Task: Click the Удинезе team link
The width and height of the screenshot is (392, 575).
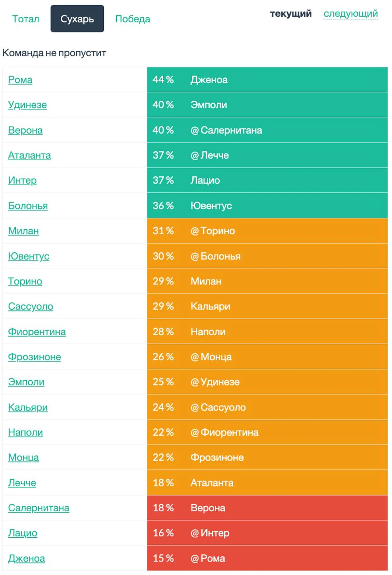Action: [27, 105]
